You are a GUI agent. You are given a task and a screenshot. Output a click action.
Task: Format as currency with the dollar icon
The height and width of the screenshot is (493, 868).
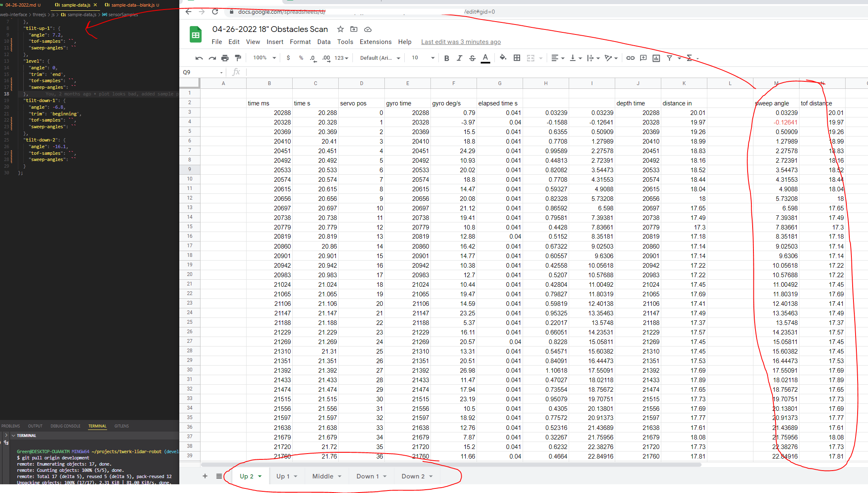pyautogui.click(x=288, y=58)
